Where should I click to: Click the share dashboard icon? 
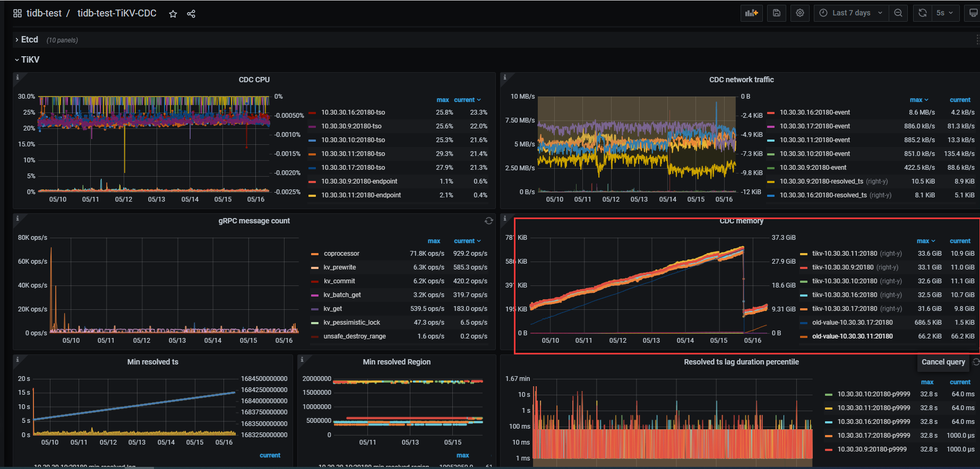click(x=191, y=14)
